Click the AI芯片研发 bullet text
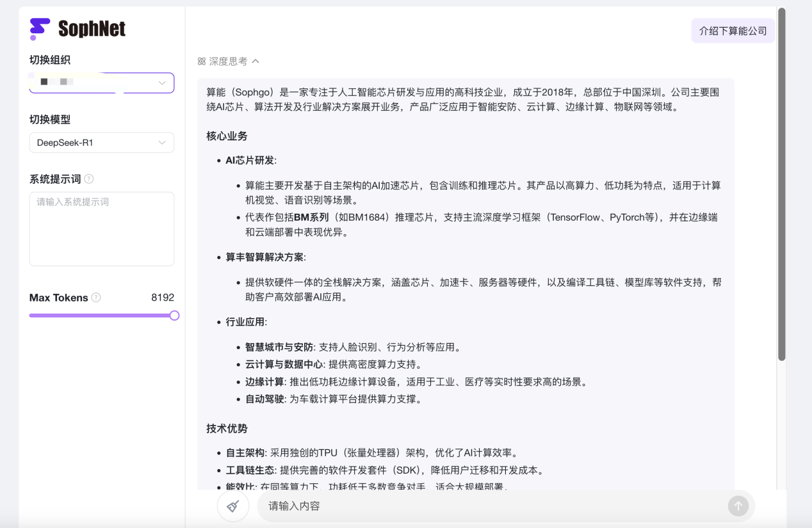The width and height of the screenshot is (812, 528). click(x=251, y=161)
